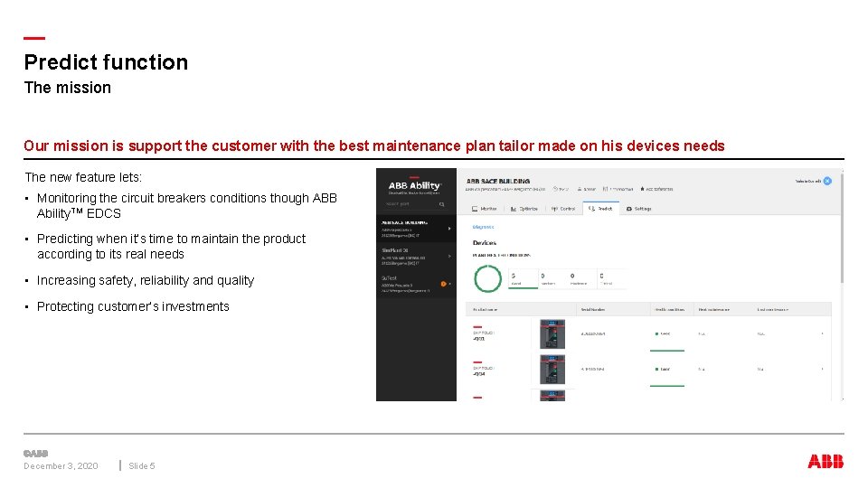The image size is (868, 488).
Task: Select SimPlant 01 in the sidebar
Action: 416,256
